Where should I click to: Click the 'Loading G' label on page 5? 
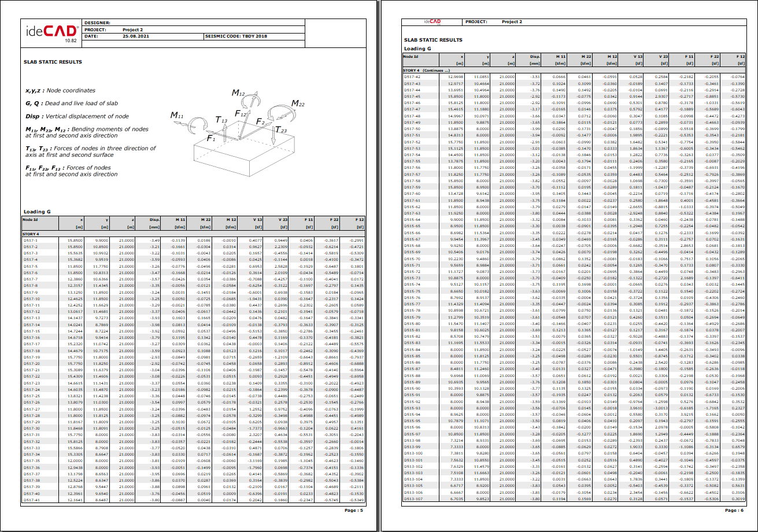[37, 211]
